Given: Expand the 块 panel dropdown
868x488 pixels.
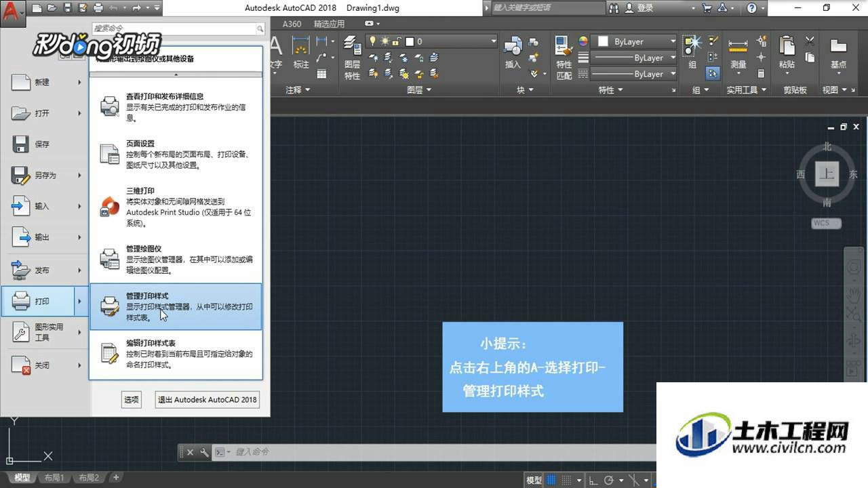Looking at the screenshot, I should point(526,89).
